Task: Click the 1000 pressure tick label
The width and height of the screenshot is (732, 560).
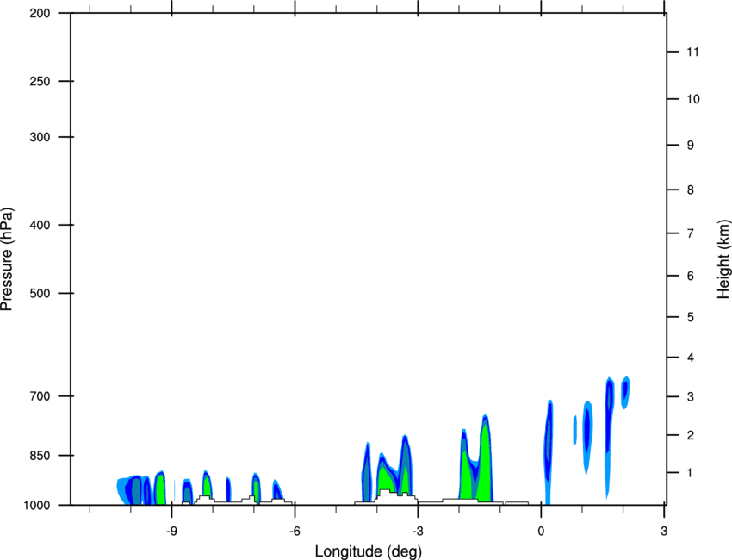Action: pyautogui.click(x=36, y=505)
